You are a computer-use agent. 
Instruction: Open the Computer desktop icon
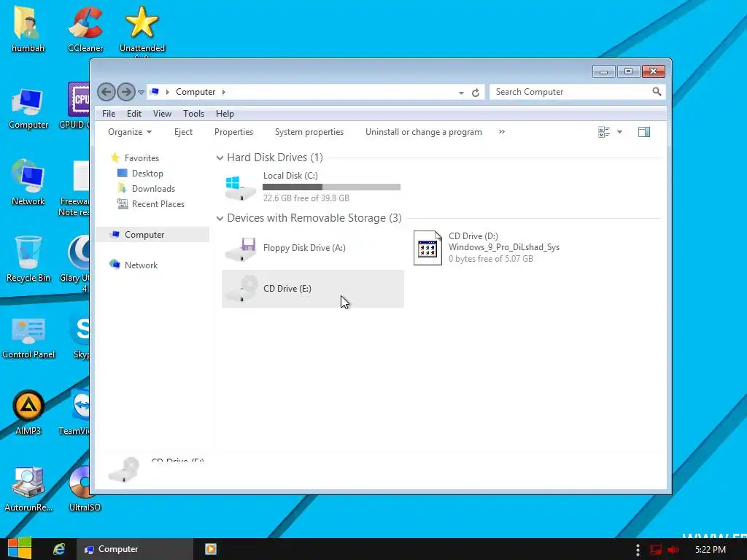coord(28,109)
